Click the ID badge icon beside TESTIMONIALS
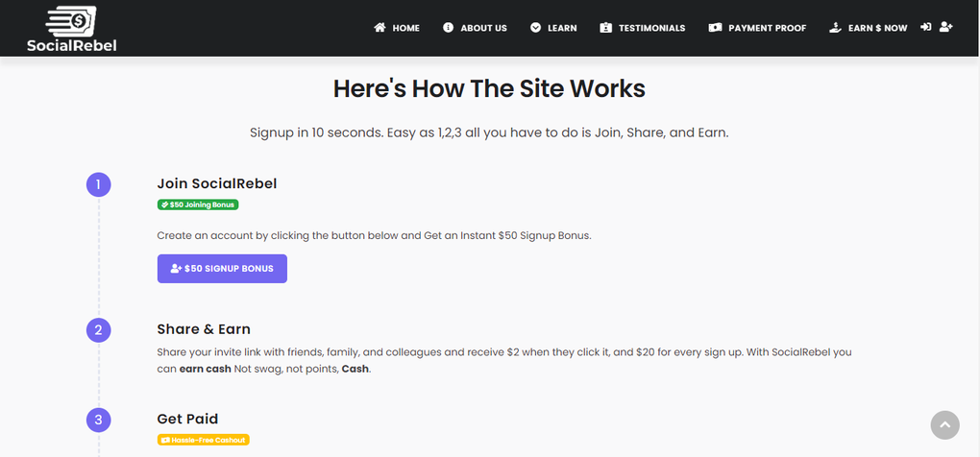Viewport: 980px width, 457px height. [x=605, y=28]
